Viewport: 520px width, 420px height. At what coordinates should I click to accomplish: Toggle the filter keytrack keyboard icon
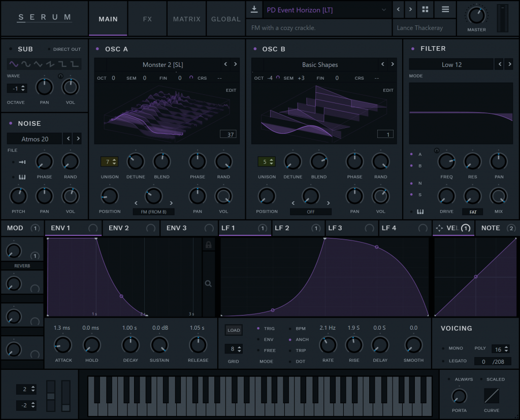coord(420,212)
